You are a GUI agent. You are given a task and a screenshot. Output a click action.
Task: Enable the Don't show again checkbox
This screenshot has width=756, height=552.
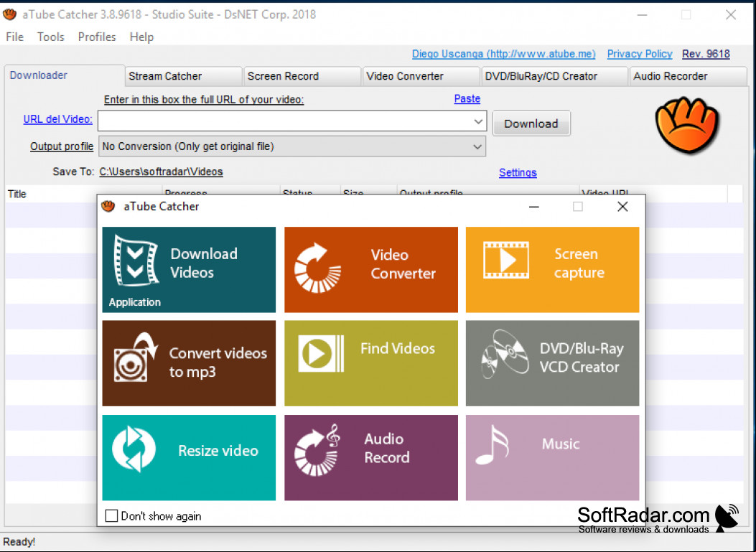(x=111, y=516)
